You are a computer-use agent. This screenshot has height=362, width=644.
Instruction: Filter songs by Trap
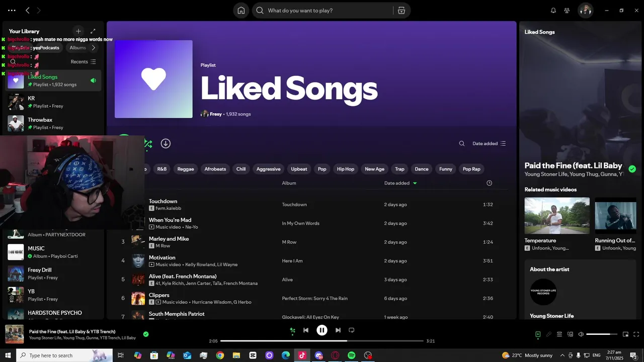[399, 169]
